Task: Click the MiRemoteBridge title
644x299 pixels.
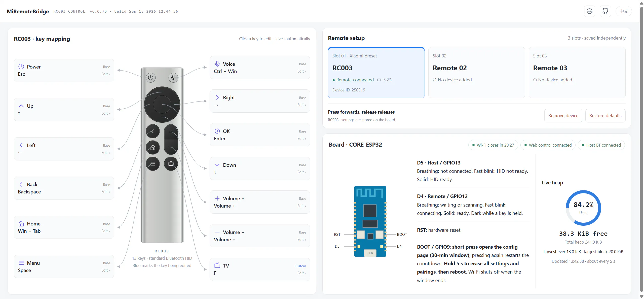Action: [28, 12]
